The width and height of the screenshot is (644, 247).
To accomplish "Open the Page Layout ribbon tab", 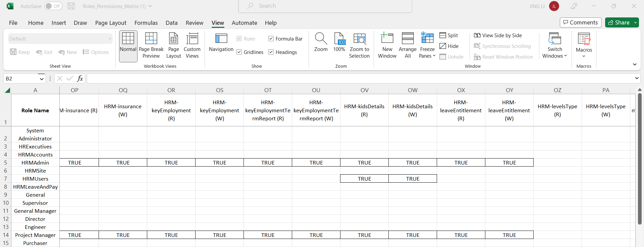I will [111, 23].
